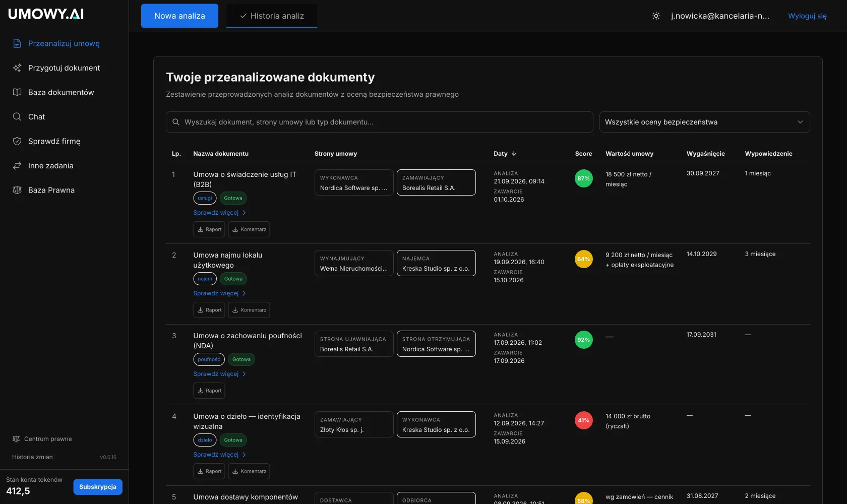The image size is (847, 504).
Task: Open the Chat section
Action: point(36,117)
